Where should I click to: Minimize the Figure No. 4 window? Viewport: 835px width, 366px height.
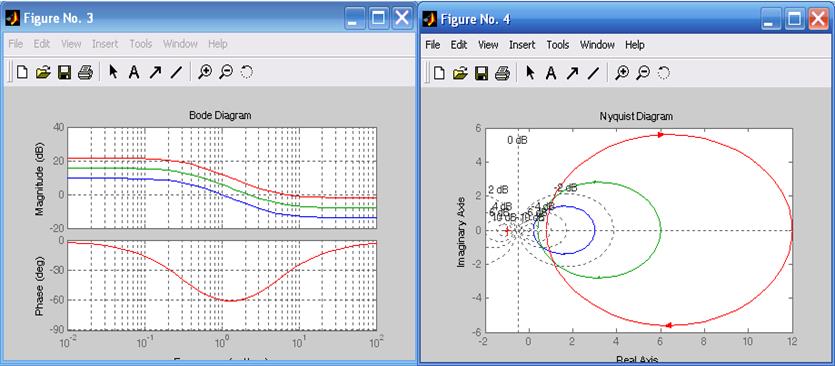771,20
